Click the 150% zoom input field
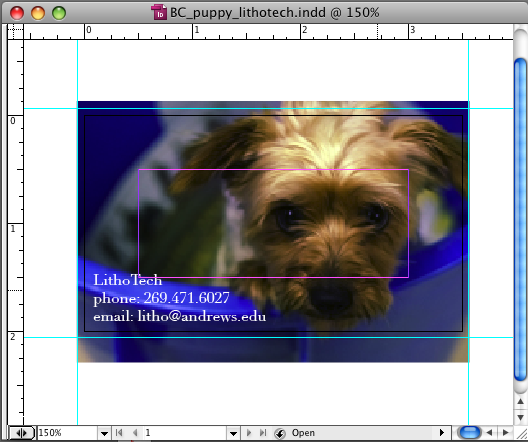 point(68,433)
